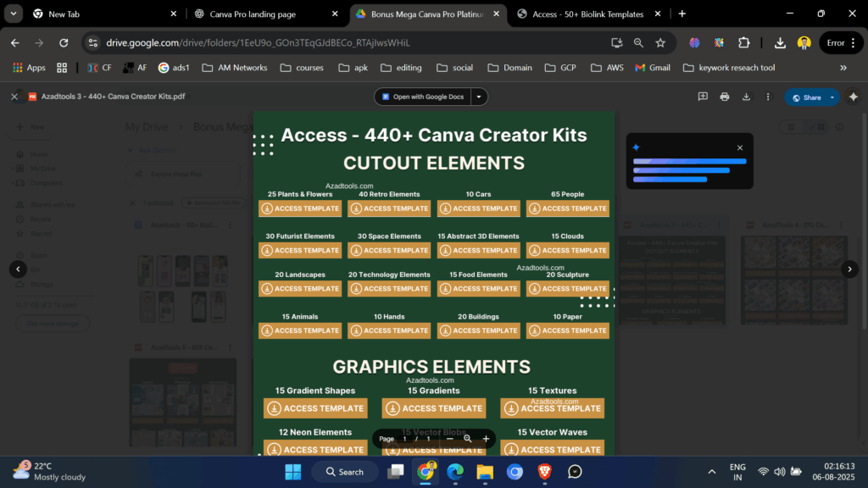Click the add comment icon in preview toolbar
Screen dimensions: 868x488
coord(703,97)
